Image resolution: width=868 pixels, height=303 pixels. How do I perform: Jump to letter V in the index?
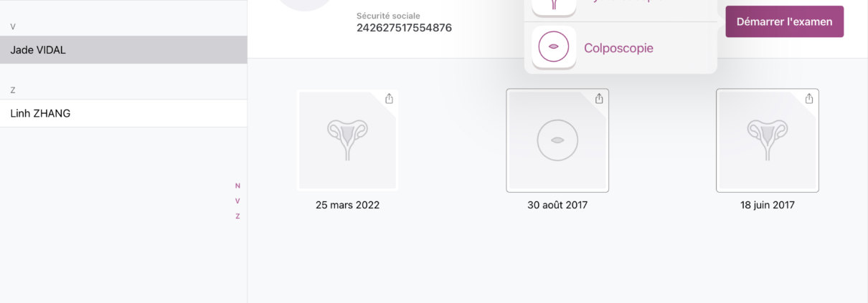click(237, 201)
